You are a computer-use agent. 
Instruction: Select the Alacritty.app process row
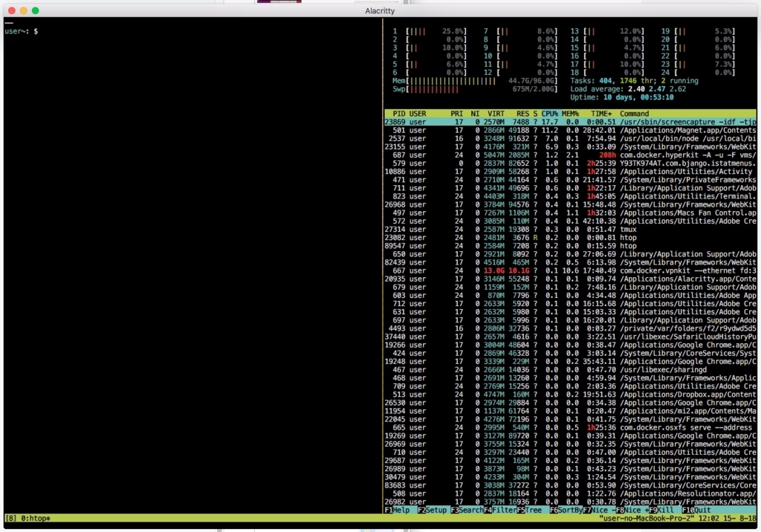click(570, 279)
